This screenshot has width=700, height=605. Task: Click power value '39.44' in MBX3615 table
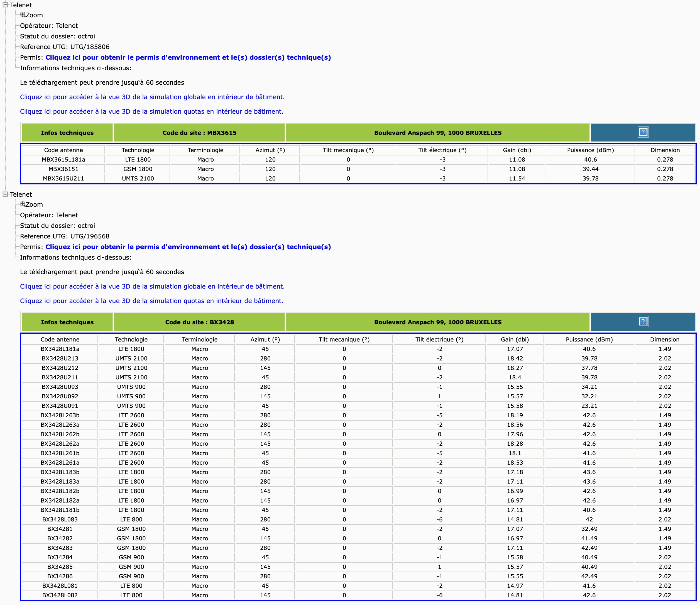point(590,169)
